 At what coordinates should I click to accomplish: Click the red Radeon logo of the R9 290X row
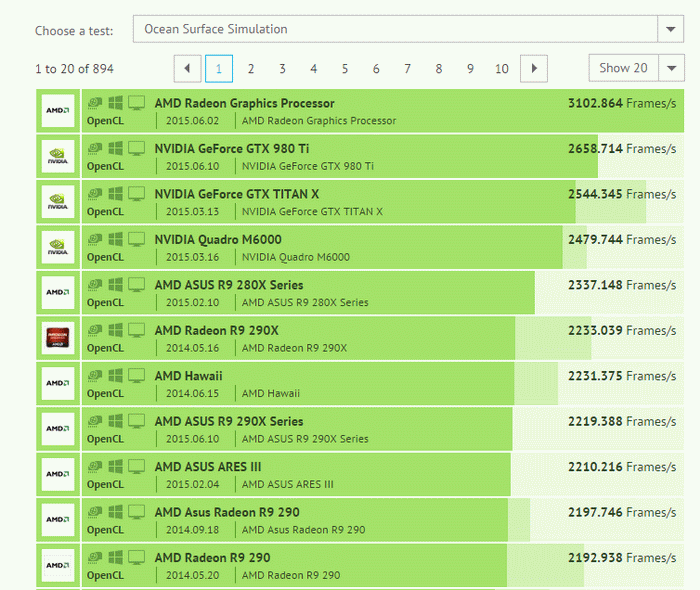click(58, 338)
